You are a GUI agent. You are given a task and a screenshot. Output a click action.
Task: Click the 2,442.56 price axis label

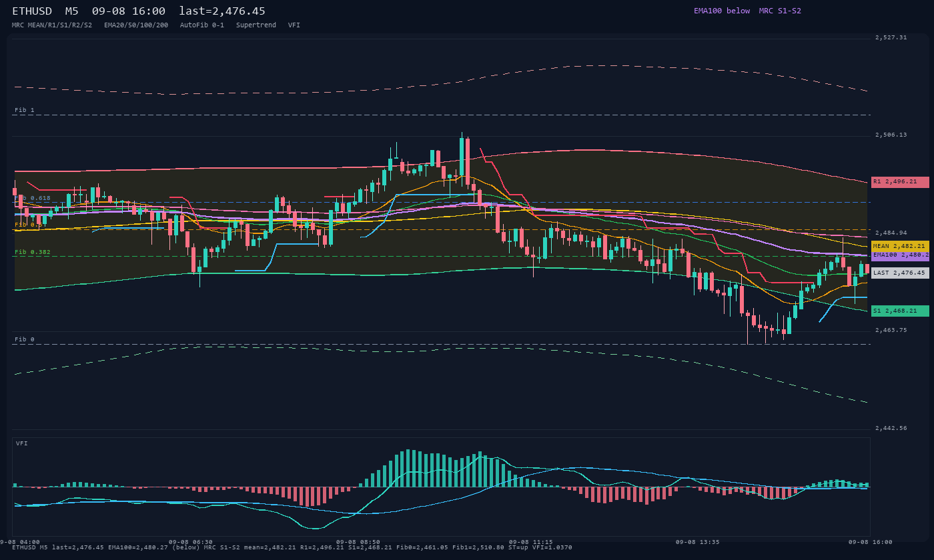point(891,429)
